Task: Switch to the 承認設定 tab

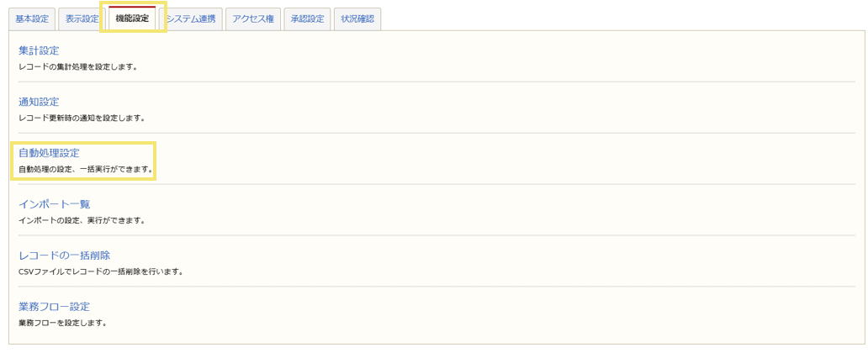Action: (x=307, y=19)
